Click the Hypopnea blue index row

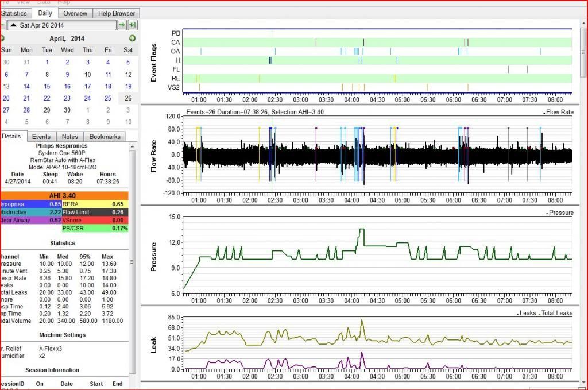pyautogui.click(x=31, y=204)
